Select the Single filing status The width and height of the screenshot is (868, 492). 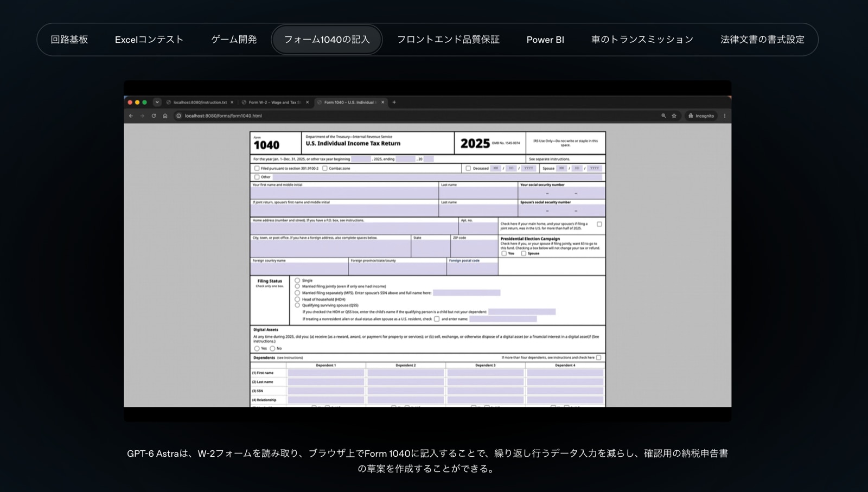[x=297, y=280]
